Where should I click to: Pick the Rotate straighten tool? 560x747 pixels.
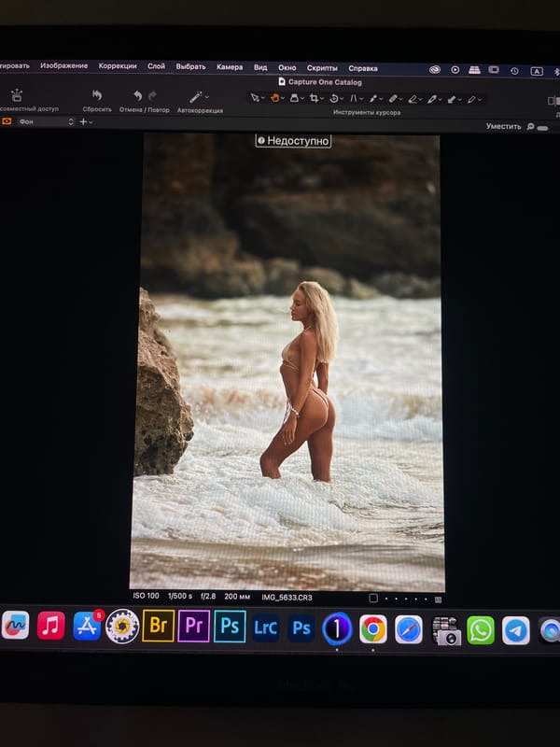pos(334,99)
